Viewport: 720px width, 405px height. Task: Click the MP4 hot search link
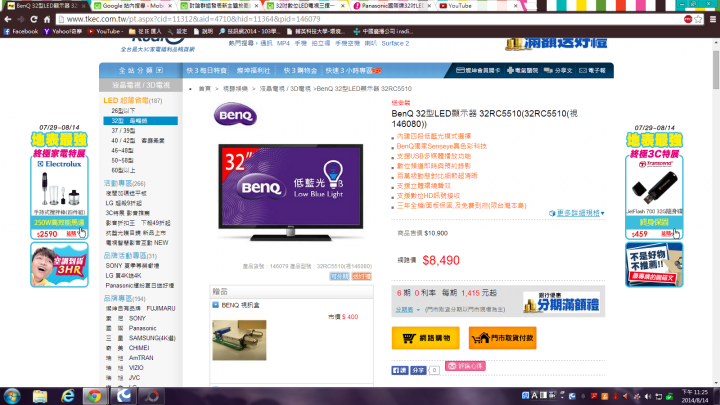283,43
